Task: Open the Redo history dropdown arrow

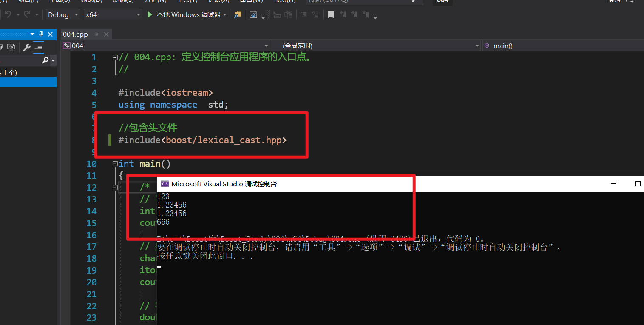Action: point(37,15)
